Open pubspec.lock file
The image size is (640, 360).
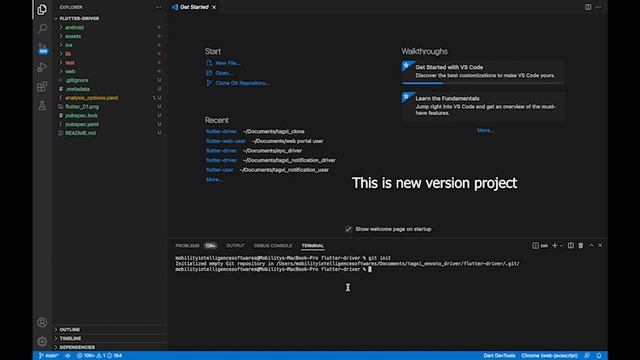[81, 116]
